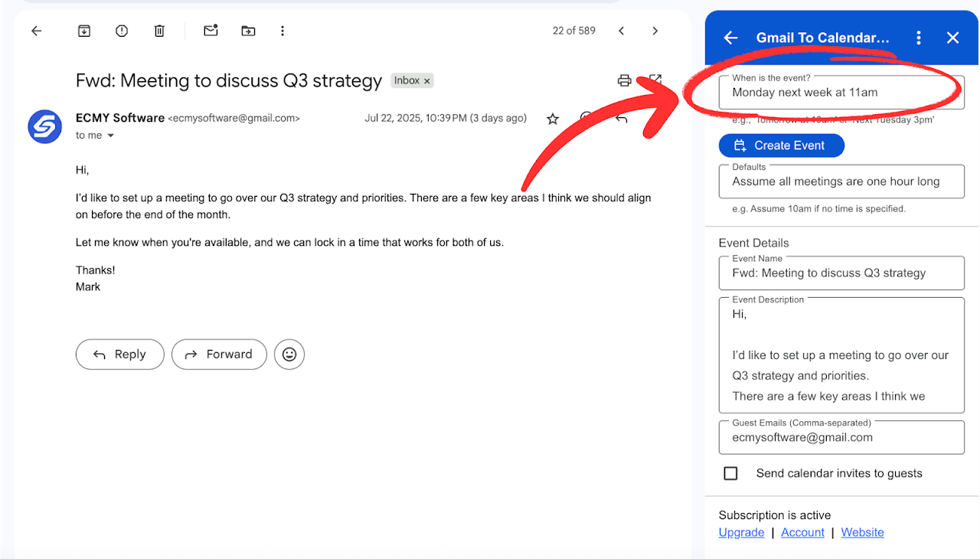This screenshot has width=980, height=559.
Task: Open the Upgrade link
Action: point(740,532)
